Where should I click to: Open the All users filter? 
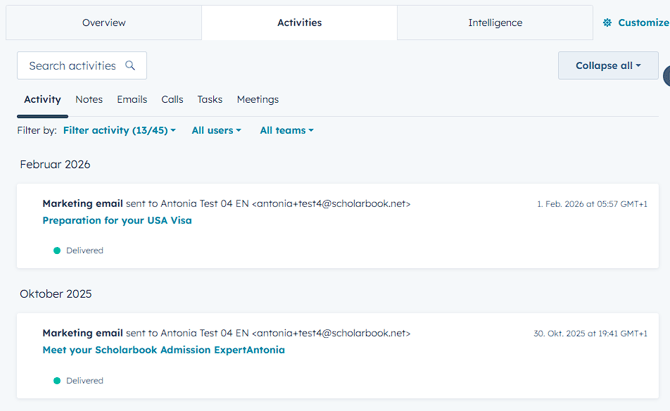216,130
